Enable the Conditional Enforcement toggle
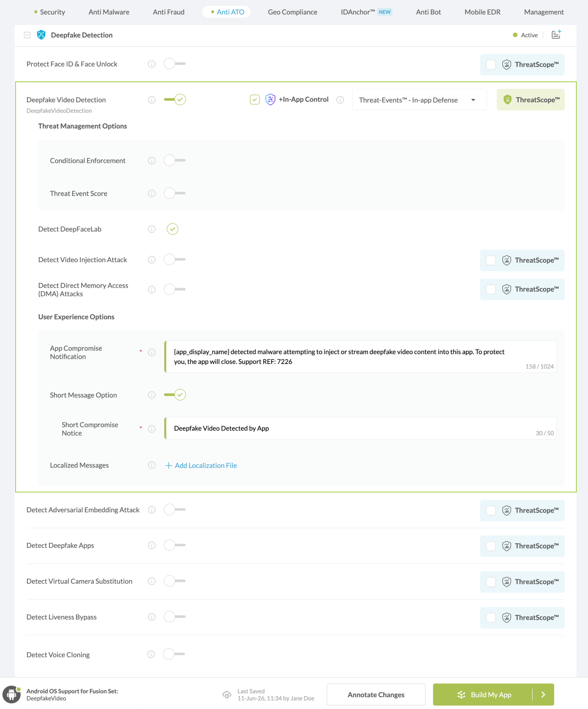 click(175, 160)
